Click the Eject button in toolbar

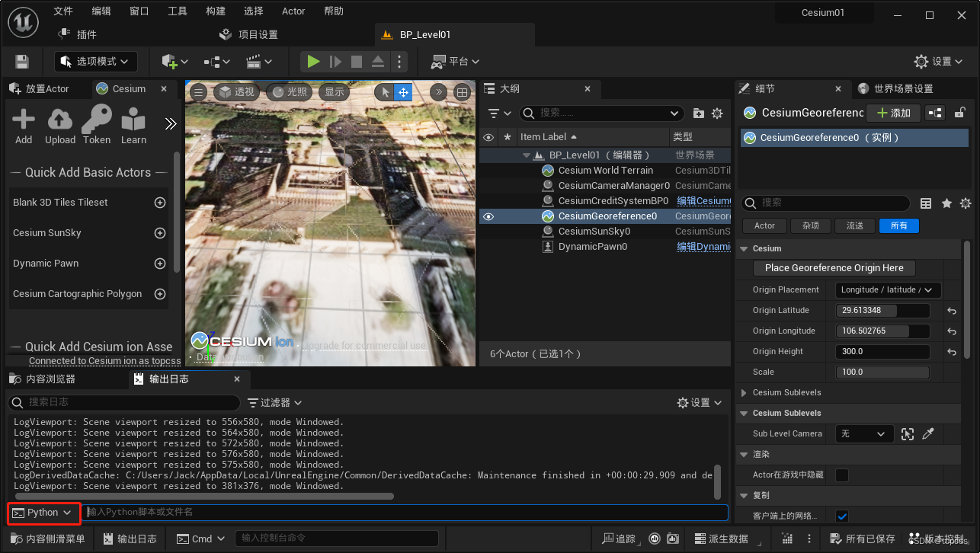(378, 62)
